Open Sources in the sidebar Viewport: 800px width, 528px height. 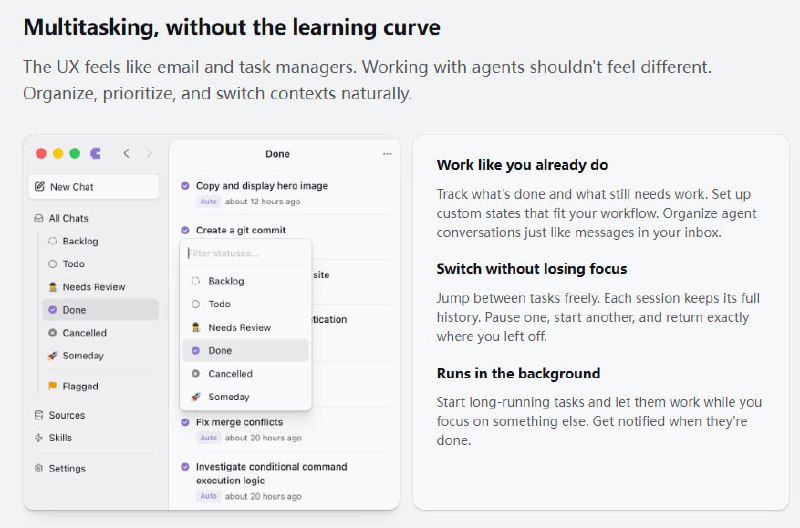pos(66,415)
